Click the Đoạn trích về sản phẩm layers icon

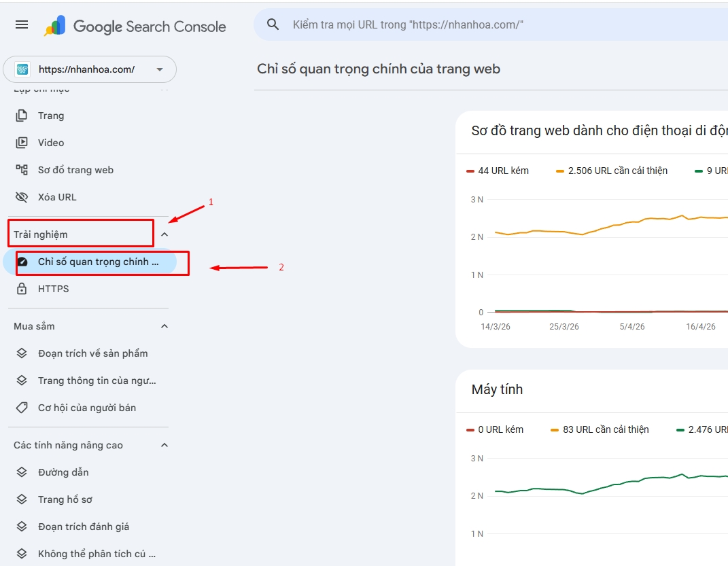pos(22,353)
